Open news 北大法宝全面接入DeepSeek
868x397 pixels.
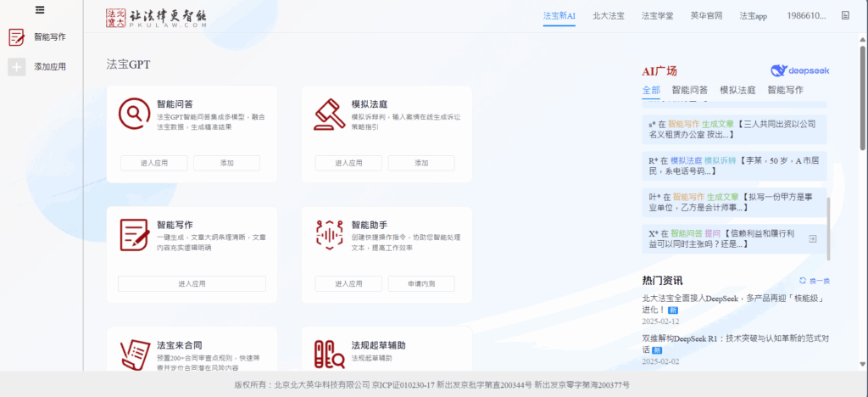point(734,304)
